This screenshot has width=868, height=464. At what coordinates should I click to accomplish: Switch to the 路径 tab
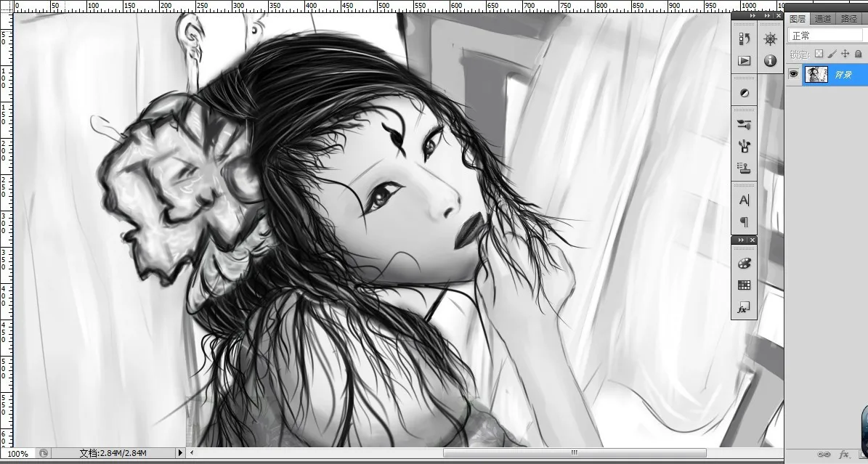coord(848,19)
